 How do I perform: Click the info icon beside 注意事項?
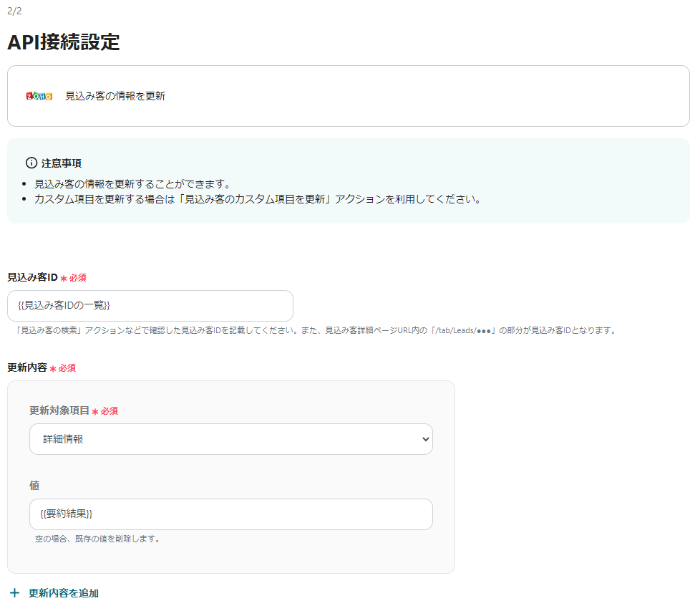point(31,163)
